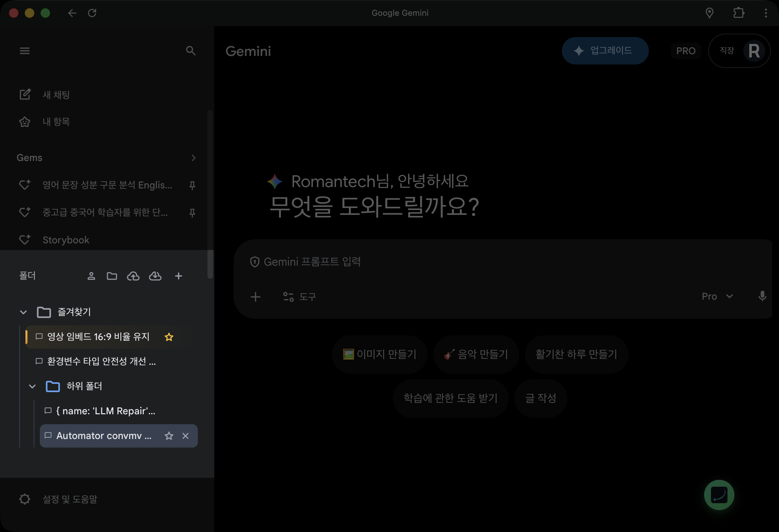Screen dimensions: 779x532
Task: Click the cloud upload icon in 폴더 panel
Action: [134, 276]
